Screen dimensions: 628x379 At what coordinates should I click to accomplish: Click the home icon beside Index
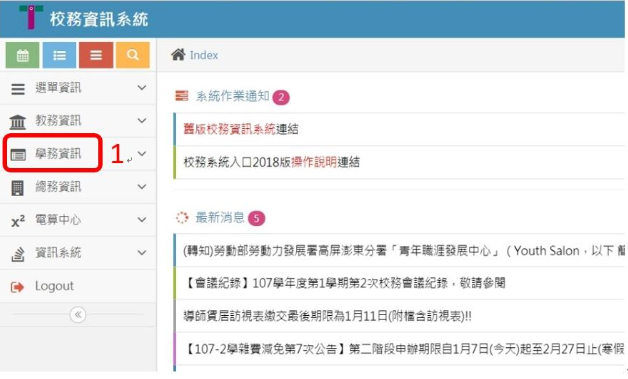[x=178, y=54]
